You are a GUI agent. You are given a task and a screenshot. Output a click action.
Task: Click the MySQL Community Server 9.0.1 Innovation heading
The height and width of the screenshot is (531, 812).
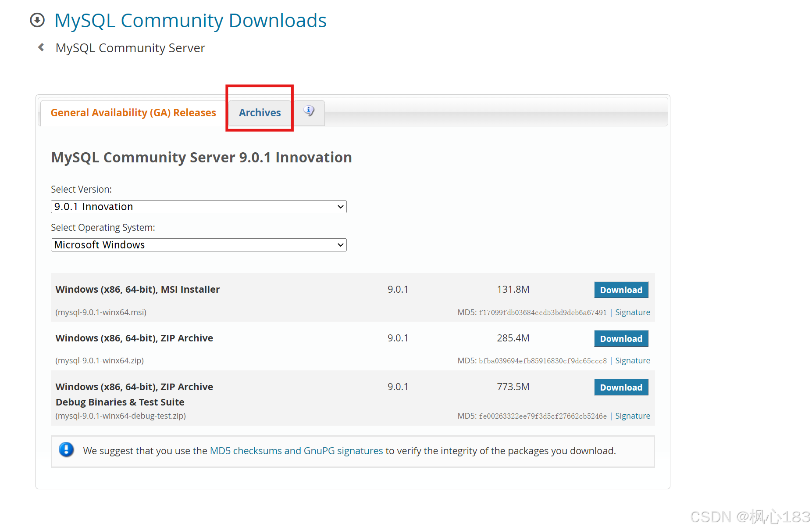click(x=201, y=157)
